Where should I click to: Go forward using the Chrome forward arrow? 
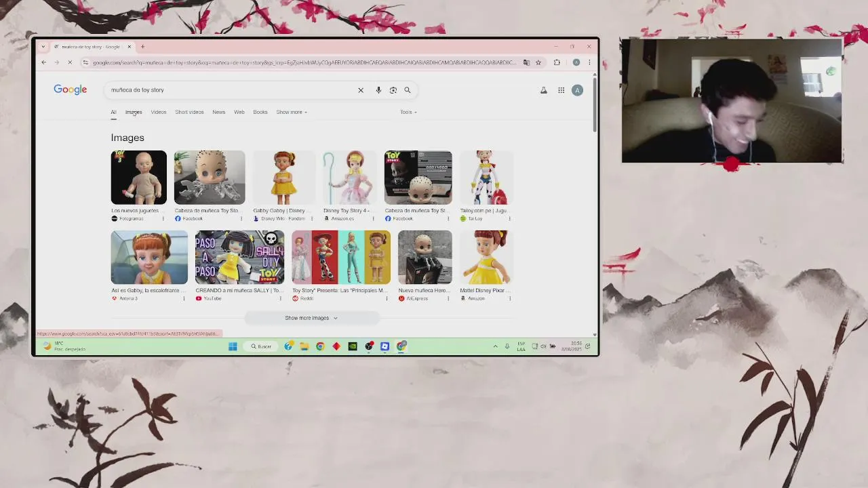click(x=56, y=62)
